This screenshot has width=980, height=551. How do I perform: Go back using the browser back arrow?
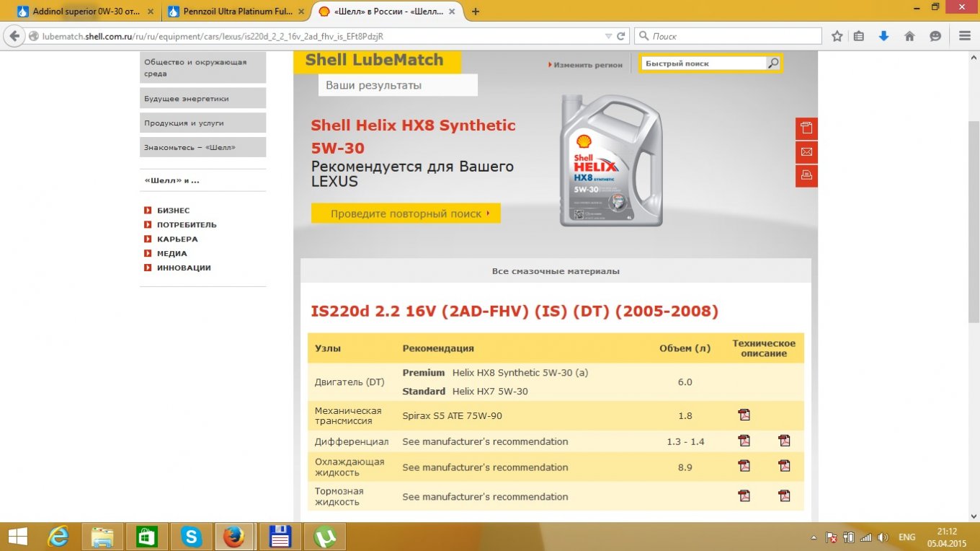14,36
